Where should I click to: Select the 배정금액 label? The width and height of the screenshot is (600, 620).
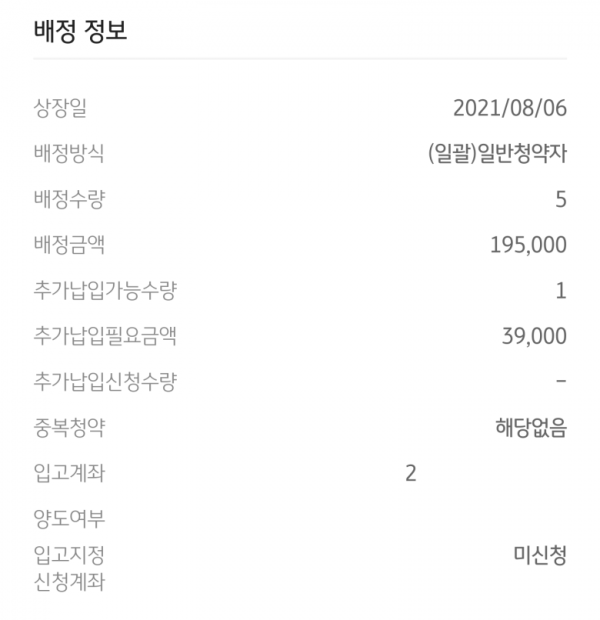pos(69,244)
